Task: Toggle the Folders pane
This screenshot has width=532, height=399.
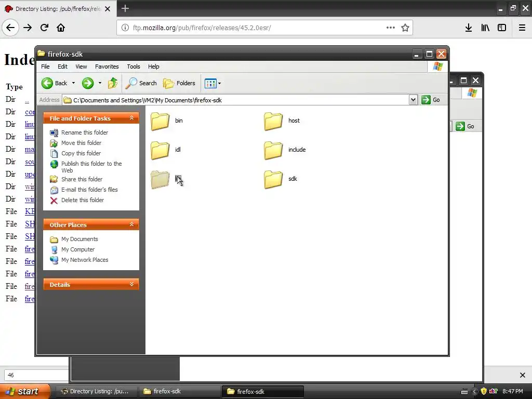Action: tap(179, 83)
